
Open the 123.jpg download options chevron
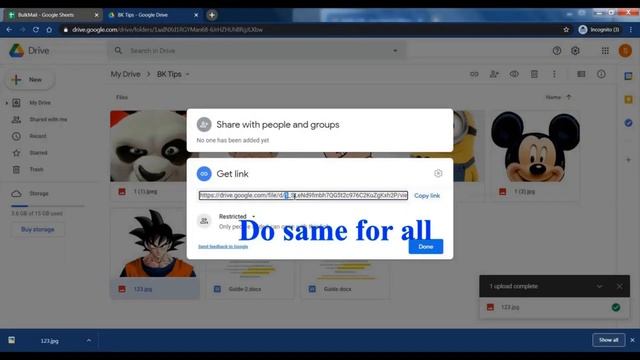(x=89, y=340)
